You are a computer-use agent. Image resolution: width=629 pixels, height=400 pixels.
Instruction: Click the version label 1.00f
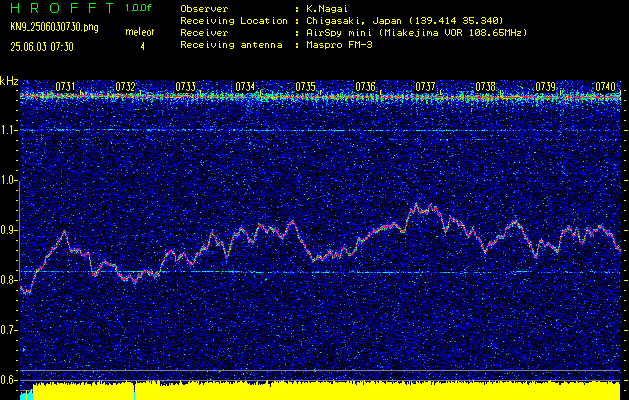pos(138,8)
